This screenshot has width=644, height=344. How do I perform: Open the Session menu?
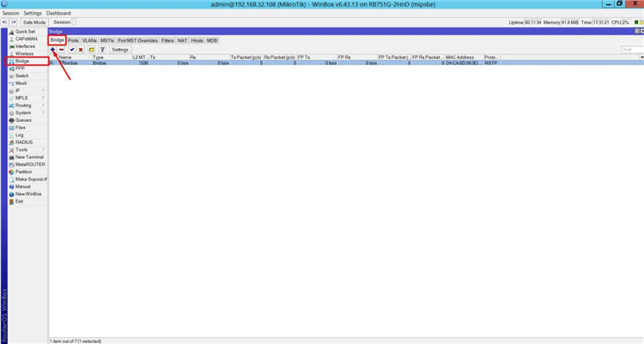point(10,13)
